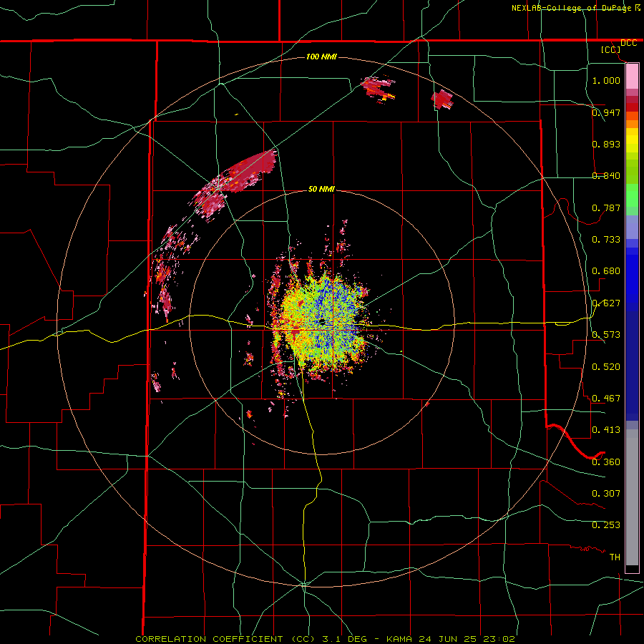
Task: Click the 100 NMI range ring label
Action: point(321,57)
